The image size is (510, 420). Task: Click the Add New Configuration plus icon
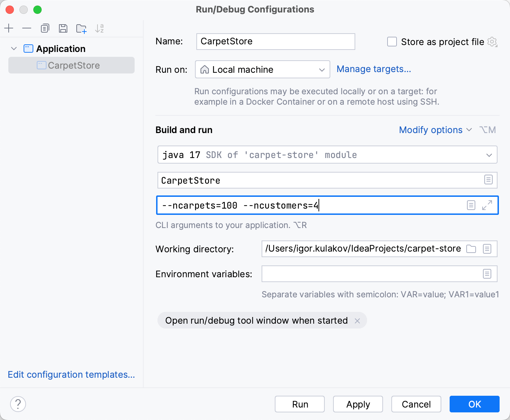[9, 28]
